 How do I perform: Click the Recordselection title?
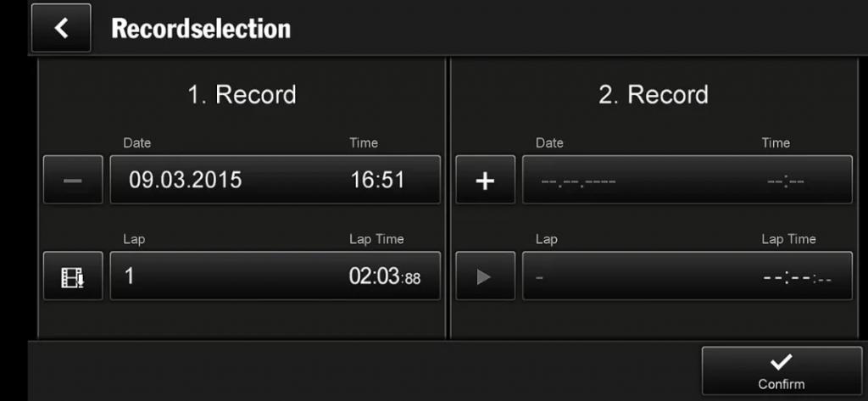[201, 28]
